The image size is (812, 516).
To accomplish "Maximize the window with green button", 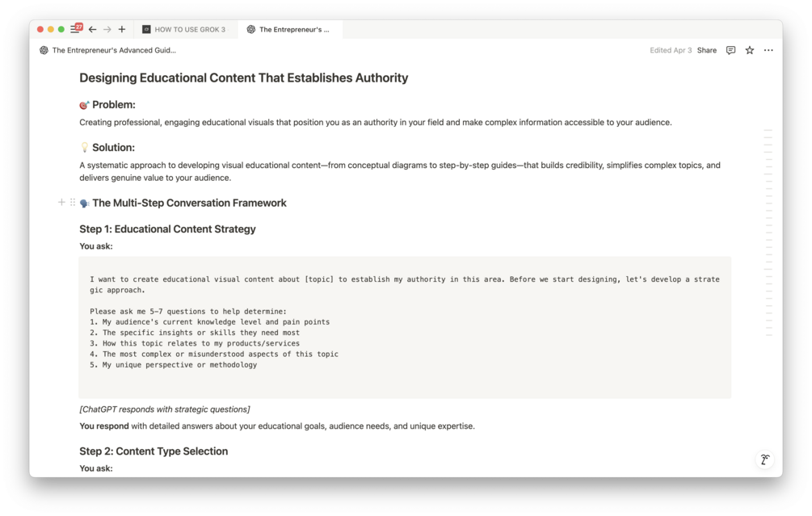I will tap(61, 30).
